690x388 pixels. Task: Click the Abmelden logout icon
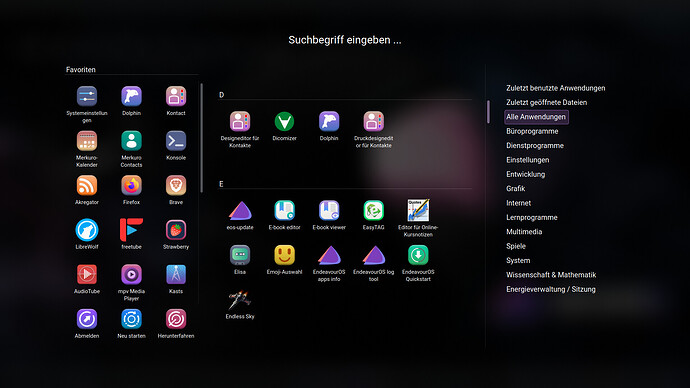pos(87,318)
